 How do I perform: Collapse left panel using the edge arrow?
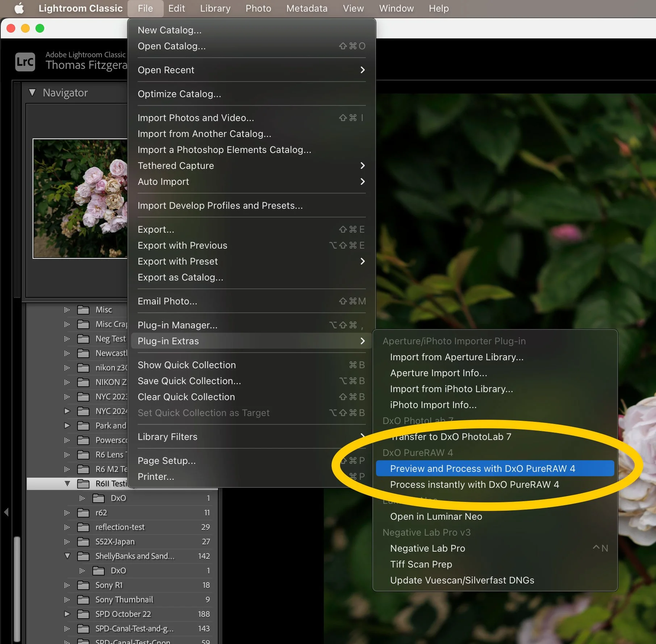pos(6,512)
